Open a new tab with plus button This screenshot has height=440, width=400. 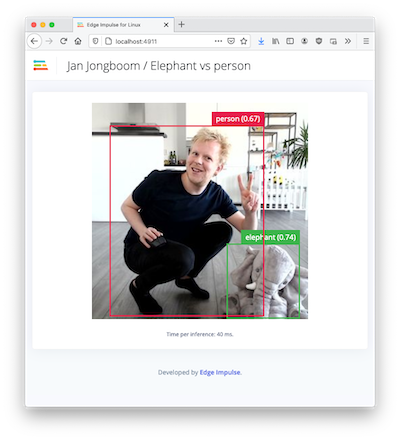click(x=181, y=24)
